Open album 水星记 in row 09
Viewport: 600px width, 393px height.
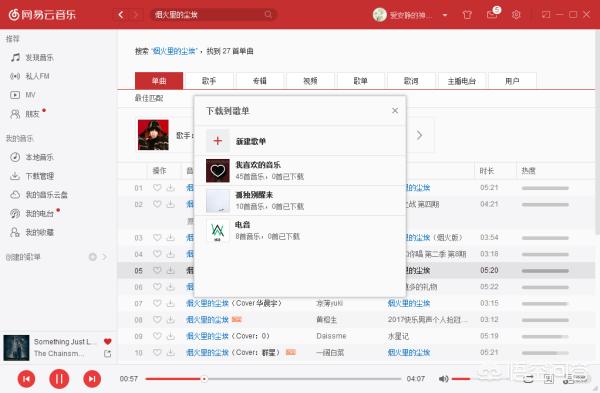pos(398,336)
